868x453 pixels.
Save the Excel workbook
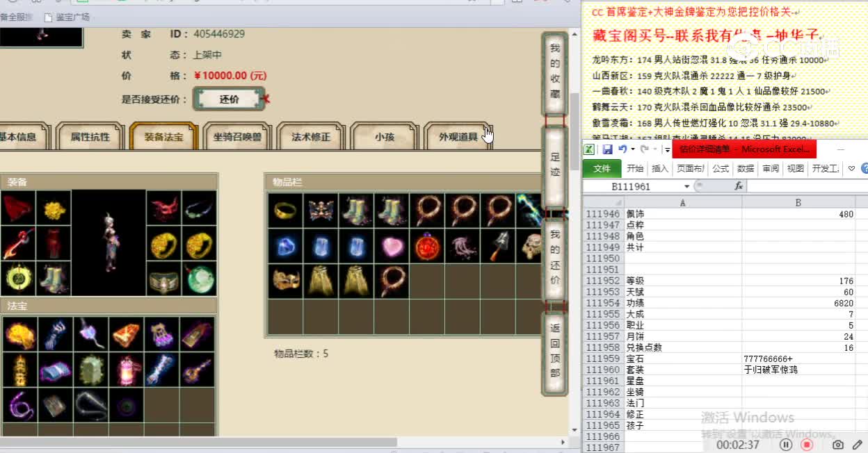pyautogui.click(x=607, y=149)
